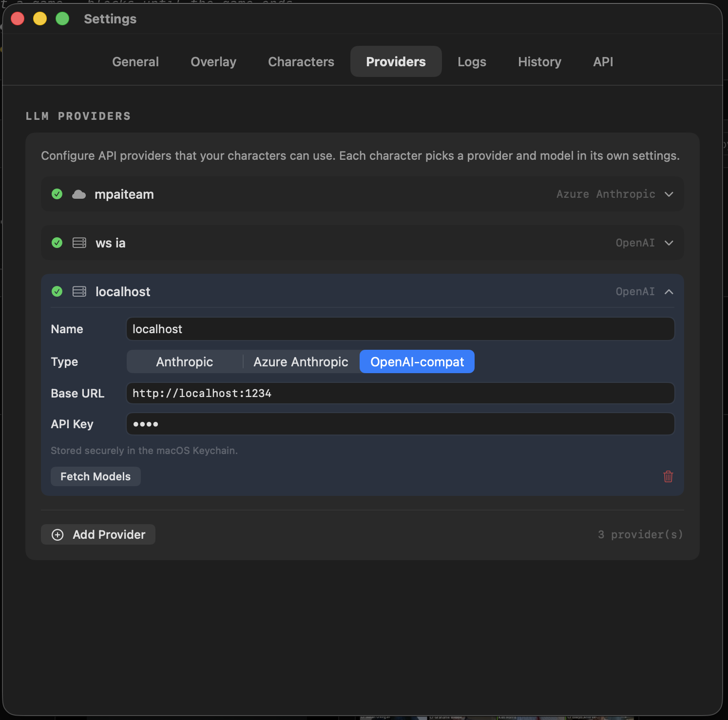Screen dimensions: 728x720
Task: Expand the ws ia provider chevron
Action: coord(669,243)
